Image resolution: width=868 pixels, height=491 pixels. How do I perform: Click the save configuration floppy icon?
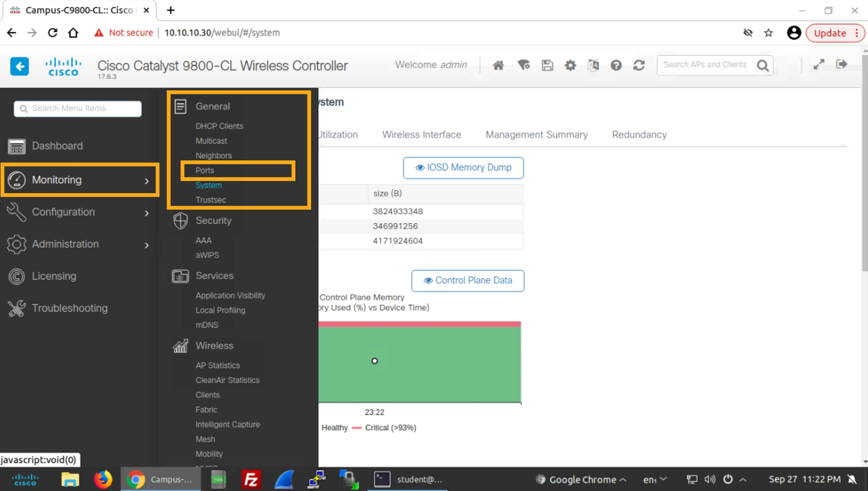(547, 65)
